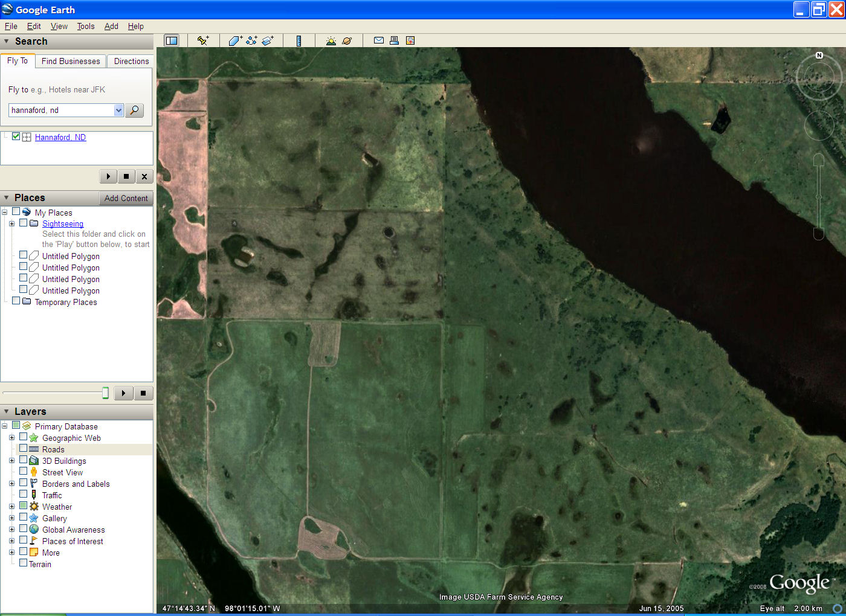This screenshot has height=616, width=846.
Task: Enable the Street View layer checkbox
Action: point(23,471)
